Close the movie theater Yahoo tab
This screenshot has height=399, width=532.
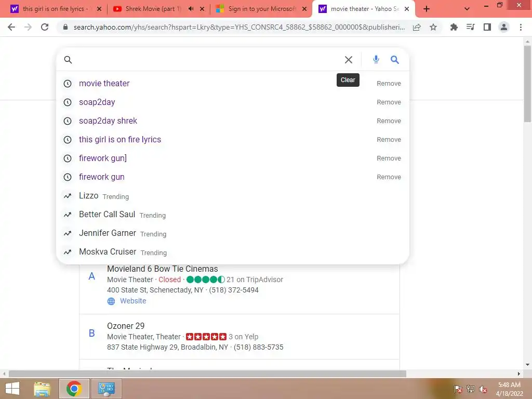(x=407, y=9)
